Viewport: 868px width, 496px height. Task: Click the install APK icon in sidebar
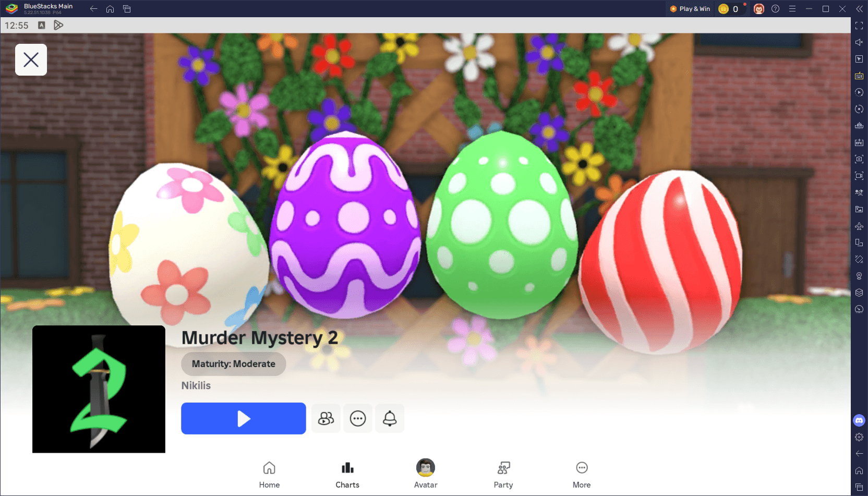(859, 142)
